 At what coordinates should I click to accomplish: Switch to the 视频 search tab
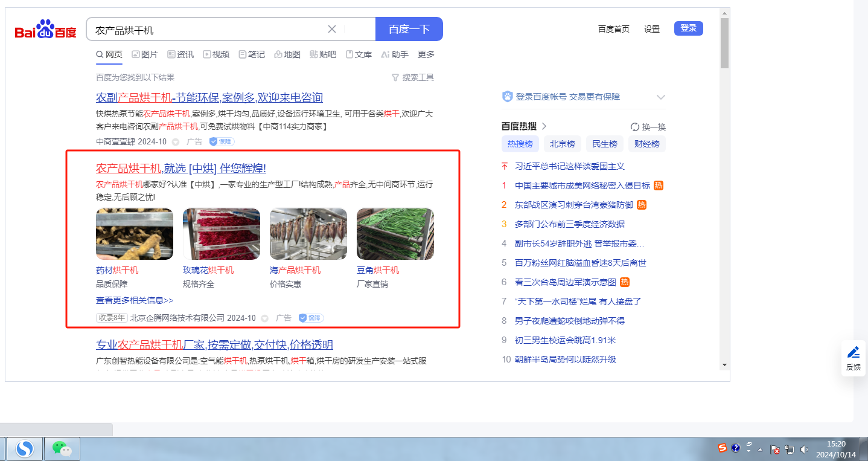point(216,54)
